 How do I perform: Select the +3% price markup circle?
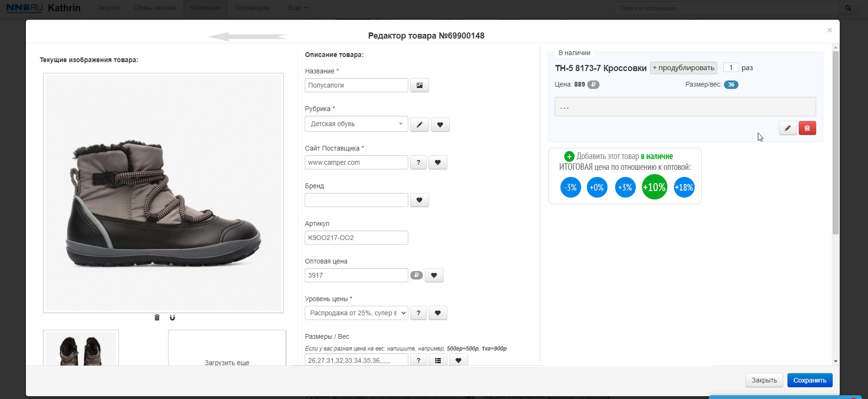point(625,187)
